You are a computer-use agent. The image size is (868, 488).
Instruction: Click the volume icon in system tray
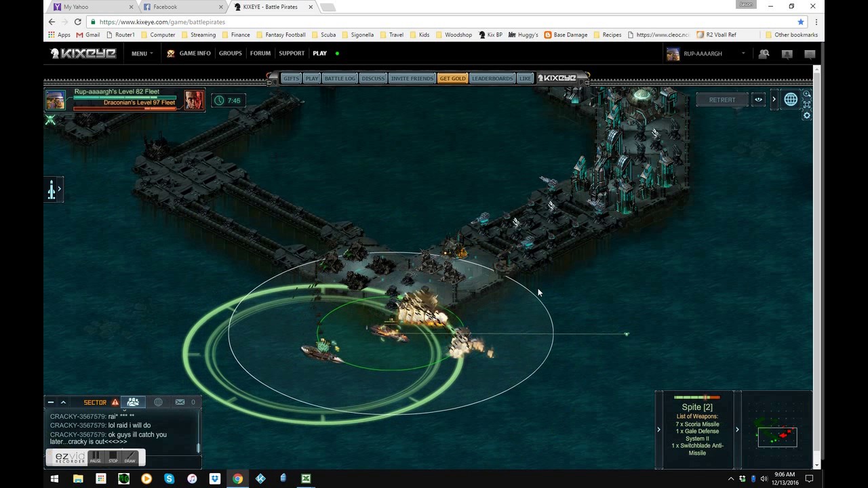point(764,479)
